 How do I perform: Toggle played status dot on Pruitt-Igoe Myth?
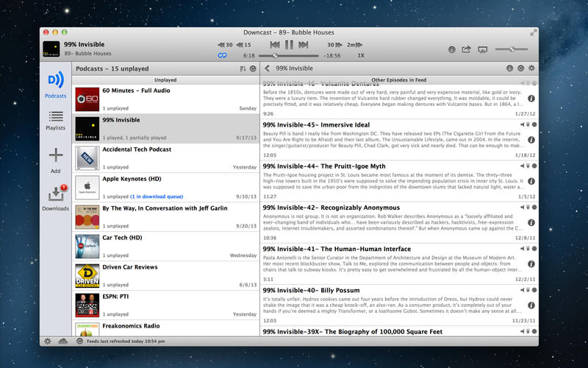click(534, 166)
